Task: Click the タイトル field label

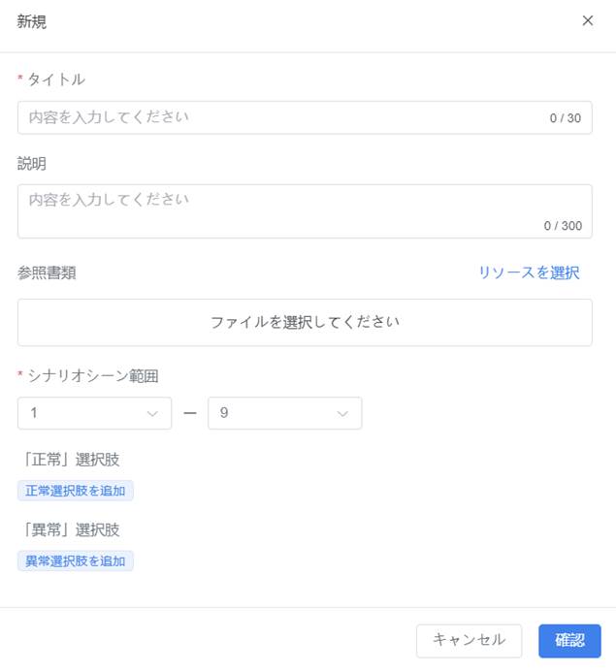Action: pos(56,80)
